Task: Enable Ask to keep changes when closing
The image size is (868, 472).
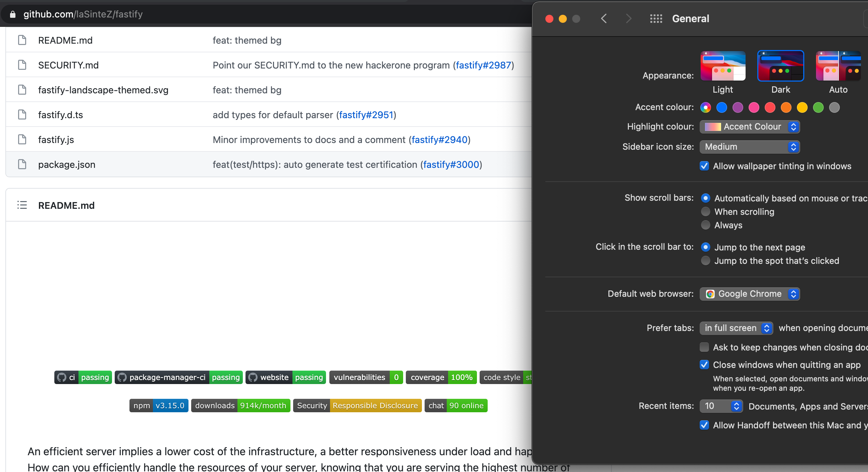Action: (704, 347)
